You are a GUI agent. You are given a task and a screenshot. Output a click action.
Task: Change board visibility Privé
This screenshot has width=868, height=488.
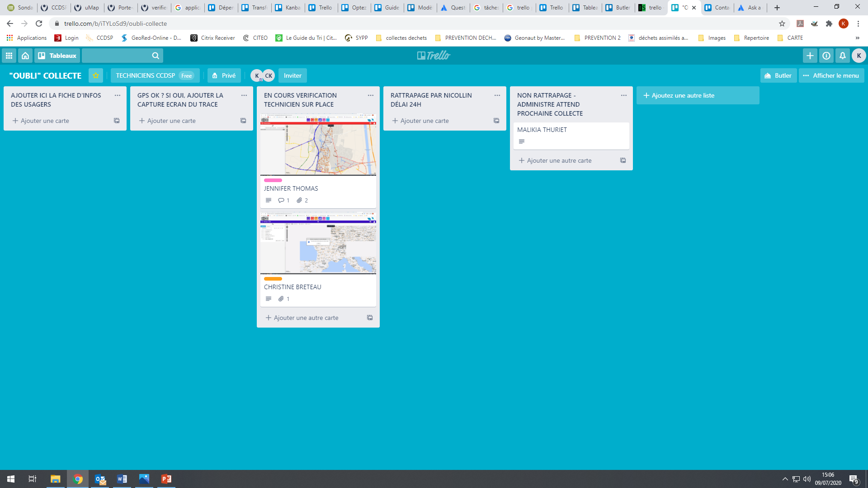click(224, 75)
